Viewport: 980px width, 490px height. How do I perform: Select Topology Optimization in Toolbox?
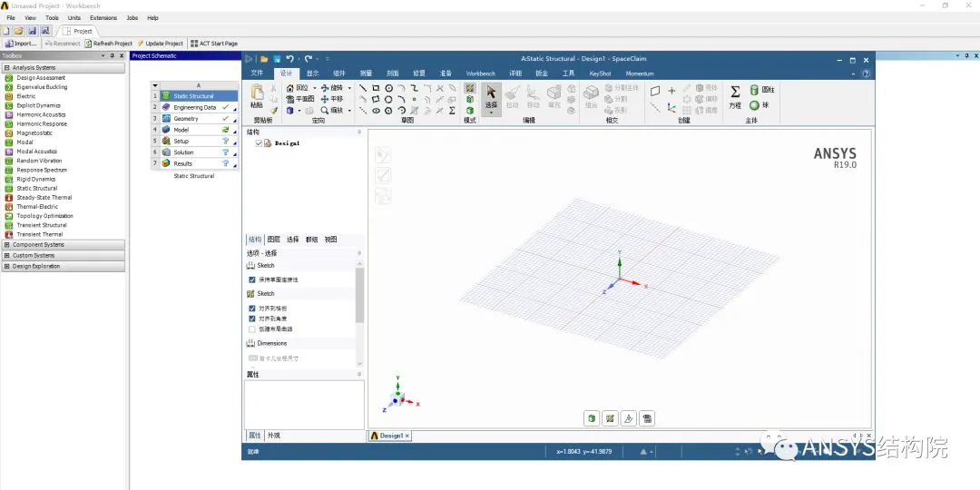44,216
